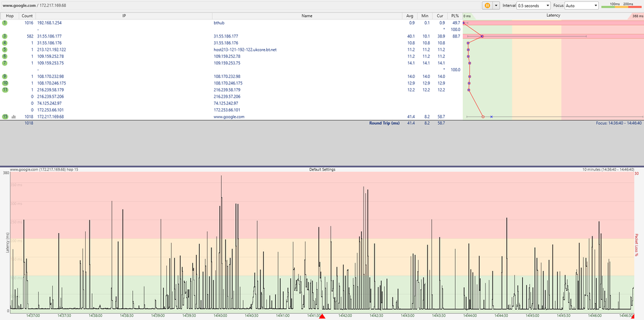The height and width of the screenshot is (320, 644).
Task: Click the latency color scale legend
Action: [621, 5]
